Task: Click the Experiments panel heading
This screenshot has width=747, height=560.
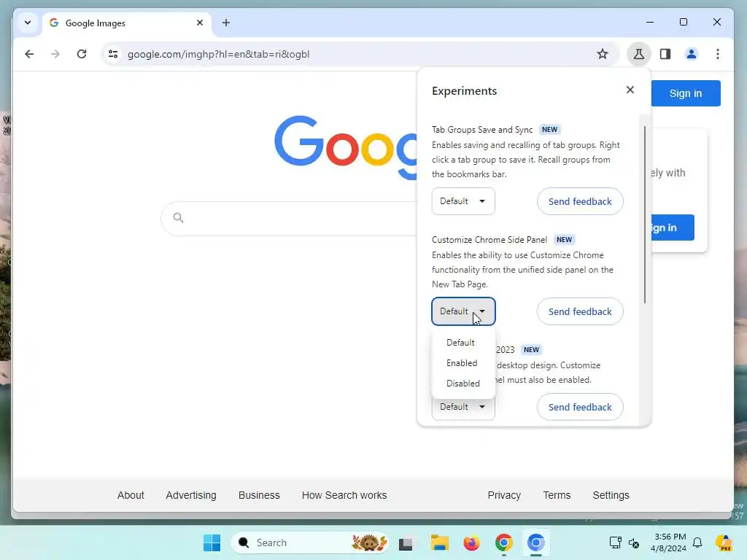Action: [464, 91]
